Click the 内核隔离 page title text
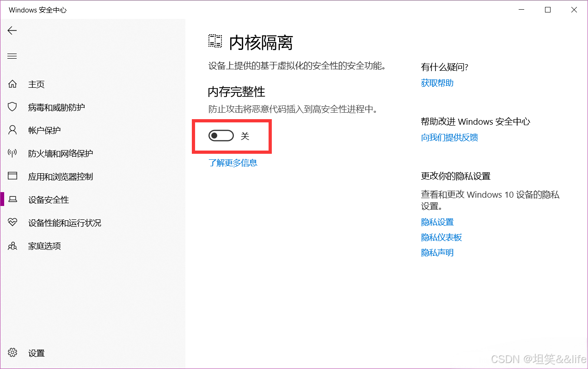 261,43
